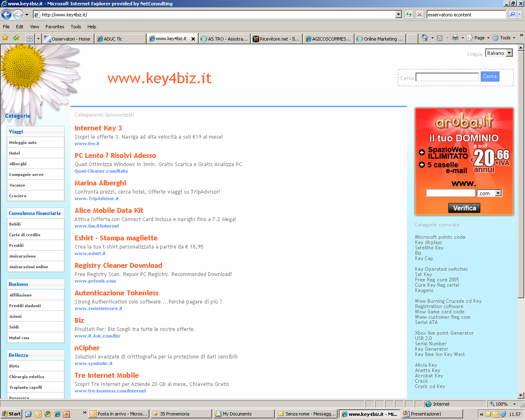The height and width of the screenshot is (420, 525).
Task: Click the PowerPoint Quick Launch icon
Action: pos(66,414)
